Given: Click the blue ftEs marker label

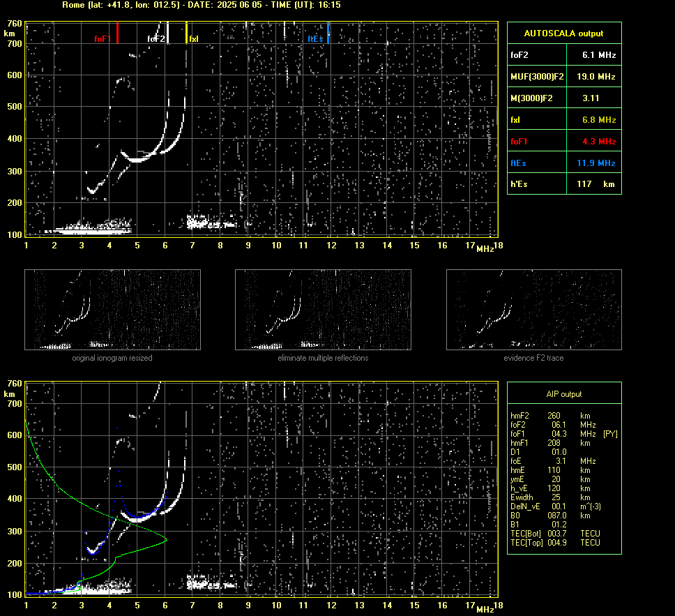Looking at the screenshot, I should (315, 39).
